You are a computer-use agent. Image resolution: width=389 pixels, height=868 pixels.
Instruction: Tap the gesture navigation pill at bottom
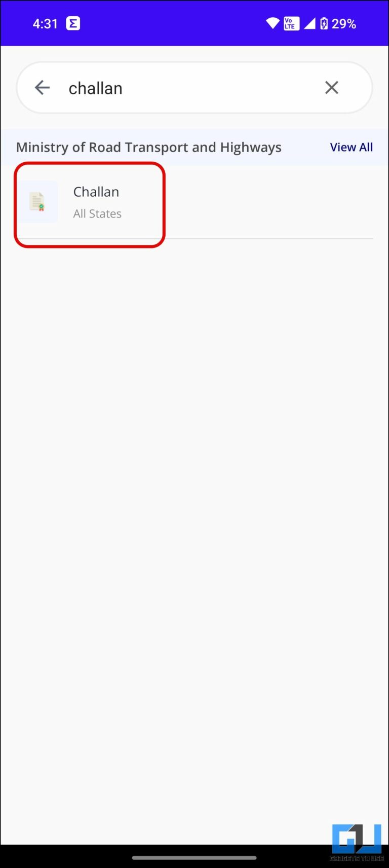click(x=194, y=858)
